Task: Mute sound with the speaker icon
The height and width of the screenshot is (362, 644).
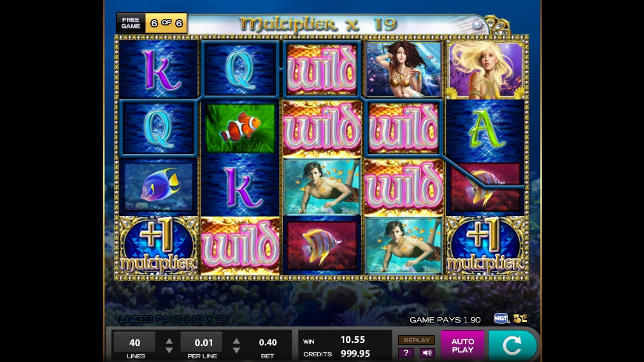Action: [427, 353]
